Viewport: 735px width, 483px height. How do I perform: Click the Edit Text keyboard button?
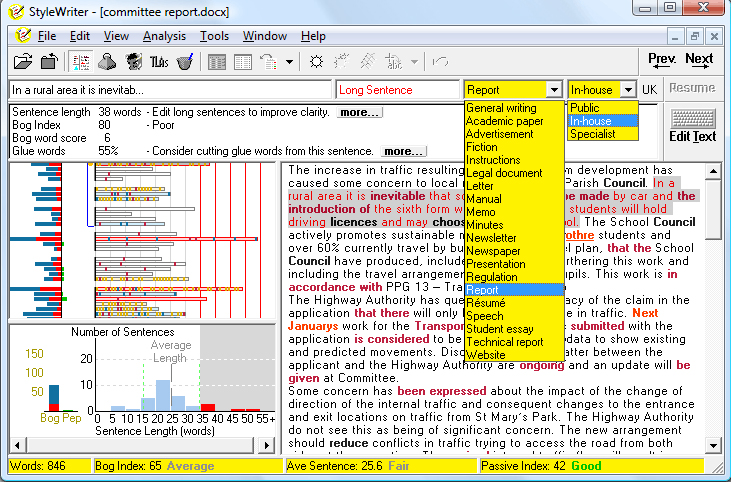(692, 126)
